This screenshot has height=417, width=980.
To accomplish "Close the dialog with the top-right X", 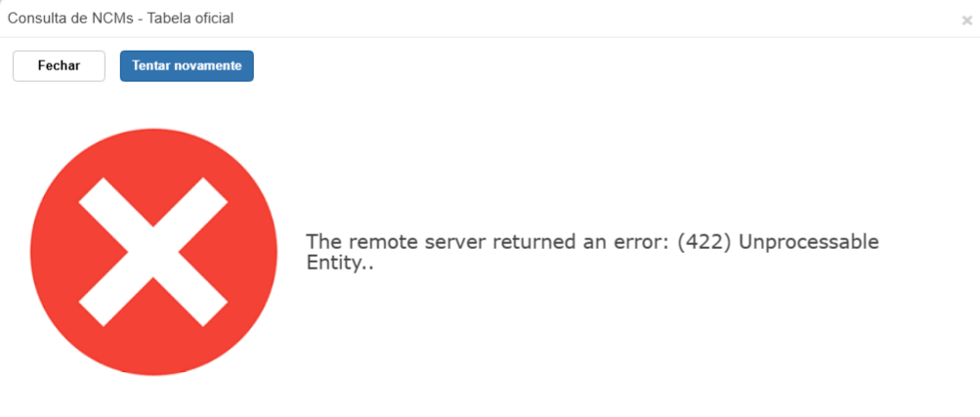I will pyautogui.click(x=966, y=20).
